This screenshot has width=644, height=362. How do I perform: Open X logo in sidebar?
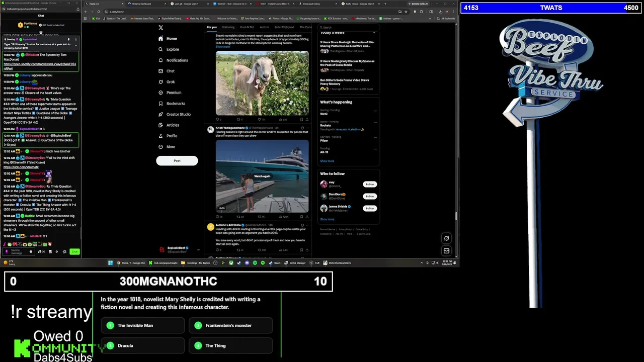(x=160, y=28)
